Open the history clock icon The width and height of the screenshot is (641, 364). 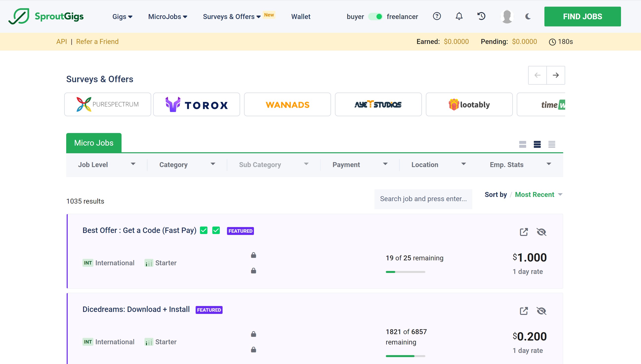(x=481, y=16)
